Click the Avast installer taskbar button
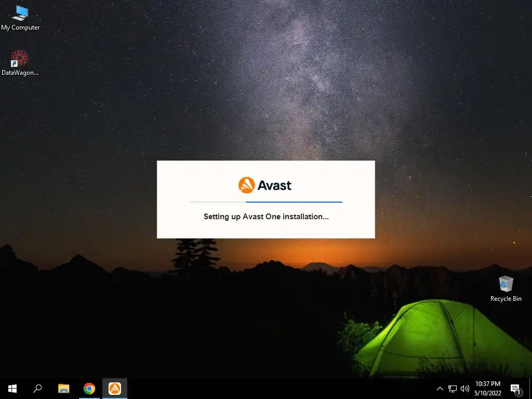532x399 pixels. 115,389
